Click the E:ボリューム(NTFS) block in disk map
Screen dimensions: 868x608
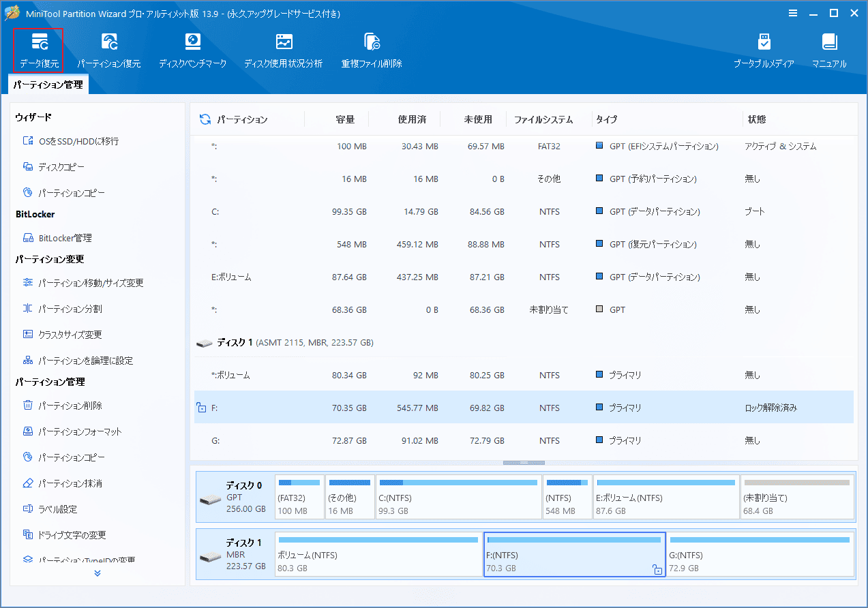(665, 498)
